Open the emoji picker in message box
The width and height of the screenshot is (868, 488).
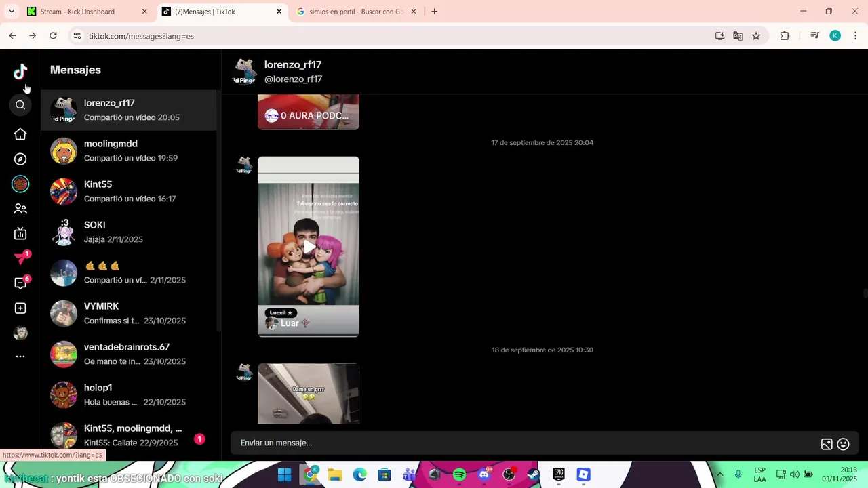(844, 444)
